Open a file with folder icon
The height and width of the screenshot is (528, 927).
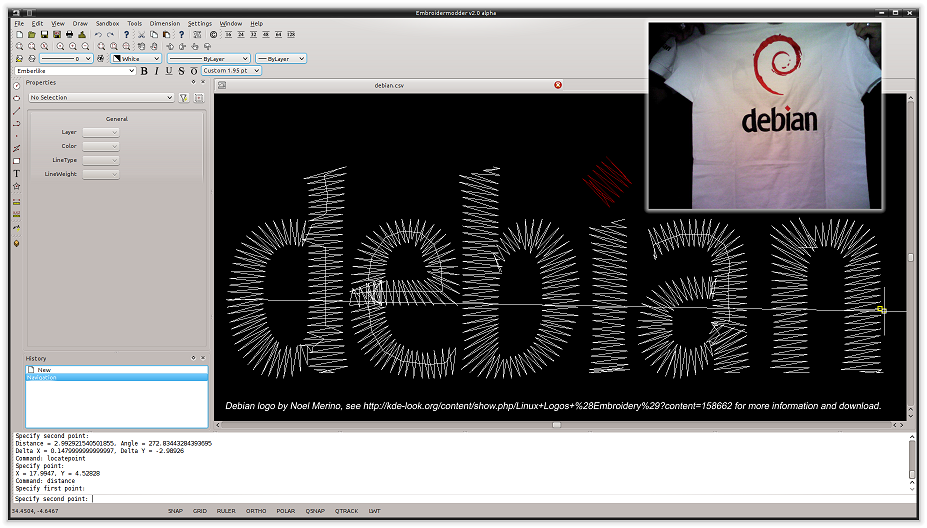(32, 35)
